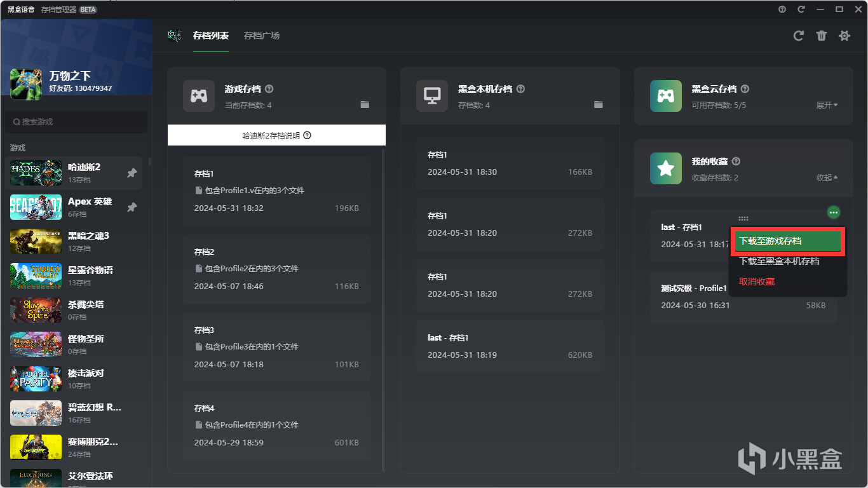
Task: Click the green gamepad icon of 黑盒云存档
Action: pos(666,96)
